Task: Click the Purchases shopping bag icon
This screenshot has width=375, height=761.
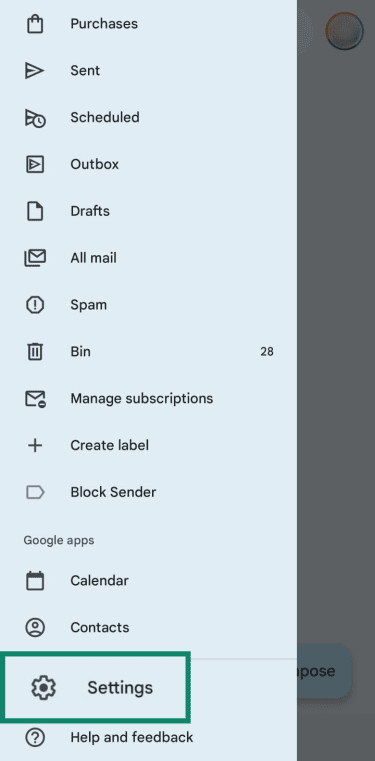Action: click(35, 24)
